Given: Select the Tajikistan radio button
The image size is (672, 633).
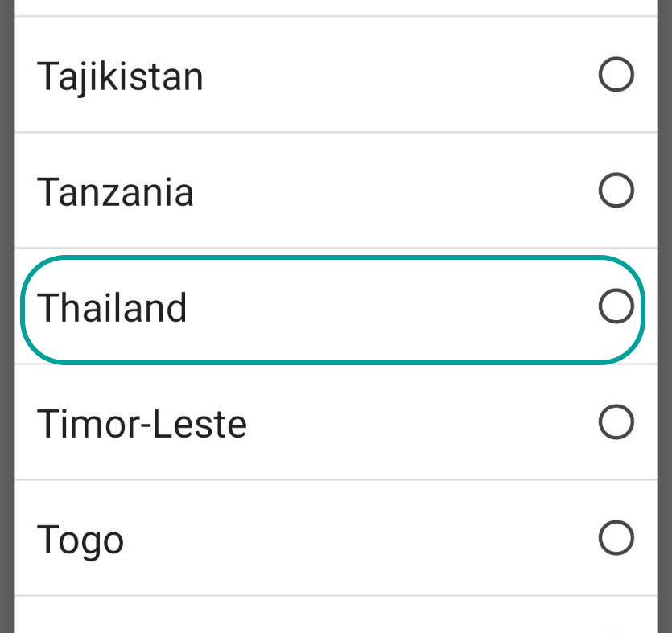Looking at the screenshot, I should point(616,75).
